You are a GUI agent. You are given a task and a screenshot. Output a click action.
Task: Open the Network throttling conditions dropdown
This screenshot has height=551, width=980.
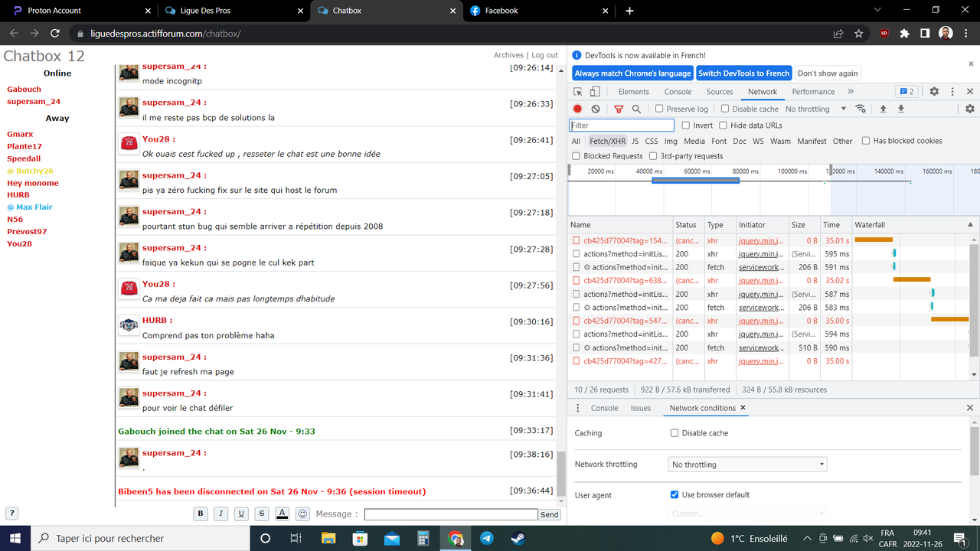coord(747,464)
